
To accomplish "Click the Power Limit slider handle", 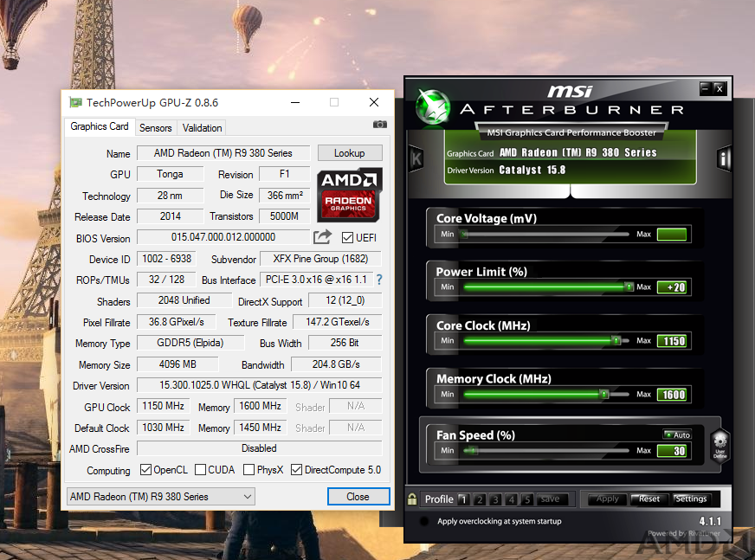I will (629, 287).
